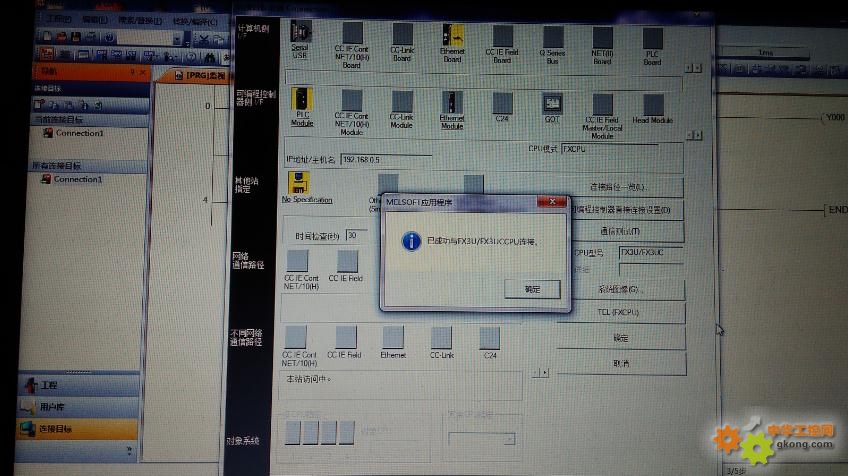This screenshot has width=848, height=476.
Task: Open the 连接目标 navigation panel section
Action: [77, 429]
